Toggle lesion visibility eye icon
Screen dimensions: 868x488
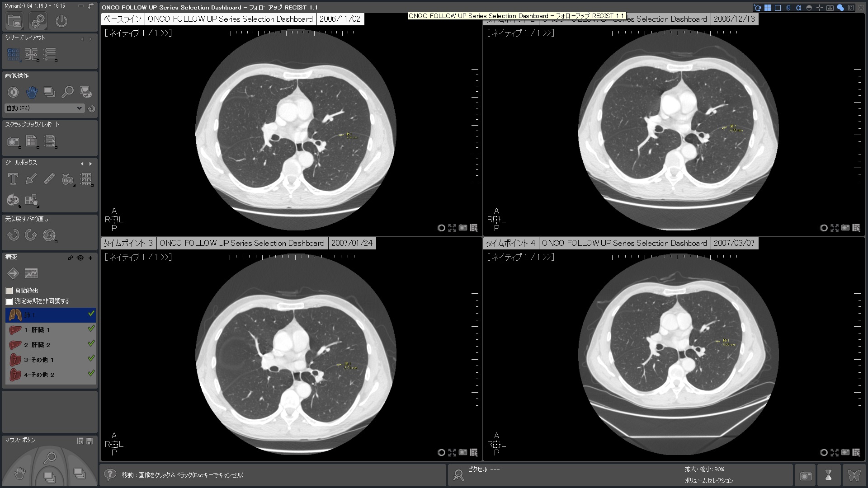tap(80, 258)
